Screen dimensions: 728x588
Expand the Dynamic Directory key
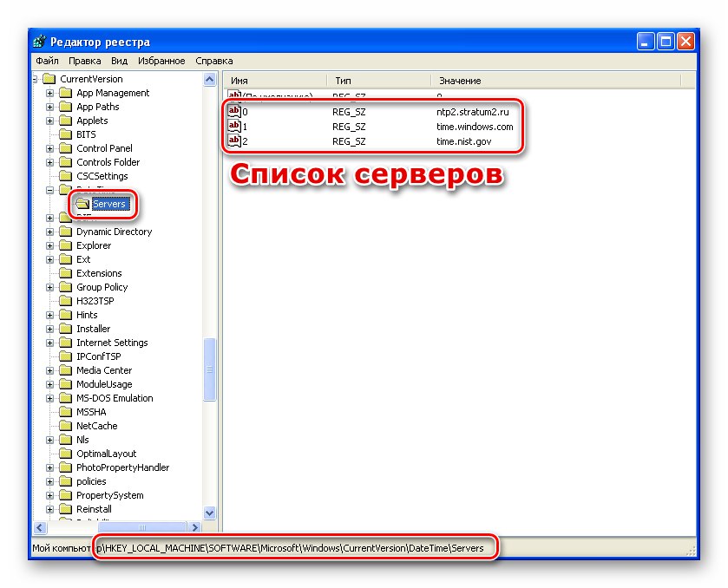point(49,232)
